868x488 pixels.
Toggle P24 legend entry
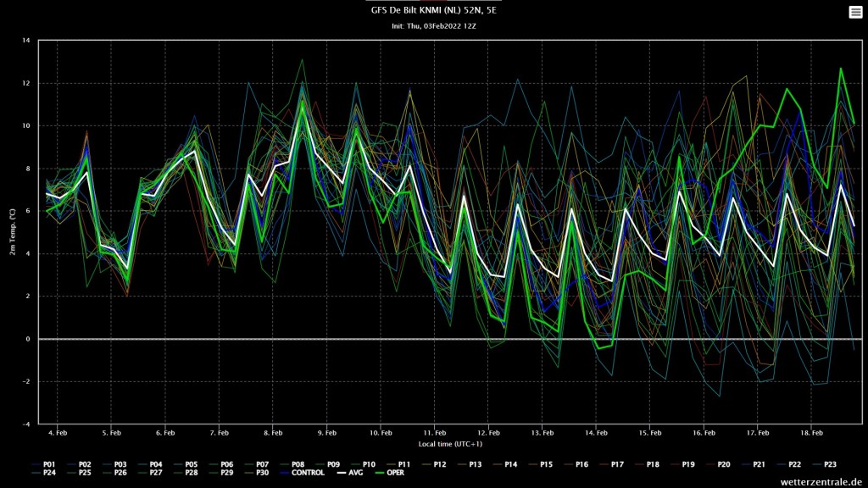tap(43, 473)
